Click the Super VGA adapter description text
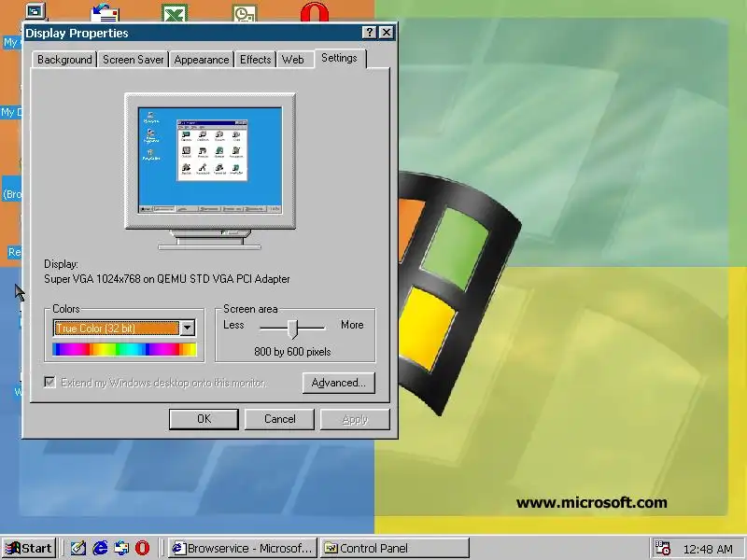The height and width of the screenshot is (560, 747). 167,279
